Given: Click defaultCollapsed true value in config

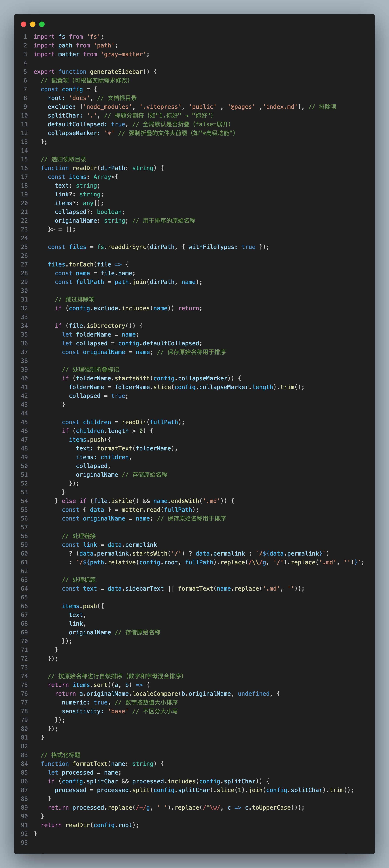Looking at the screenshot, I should [118, 124].
